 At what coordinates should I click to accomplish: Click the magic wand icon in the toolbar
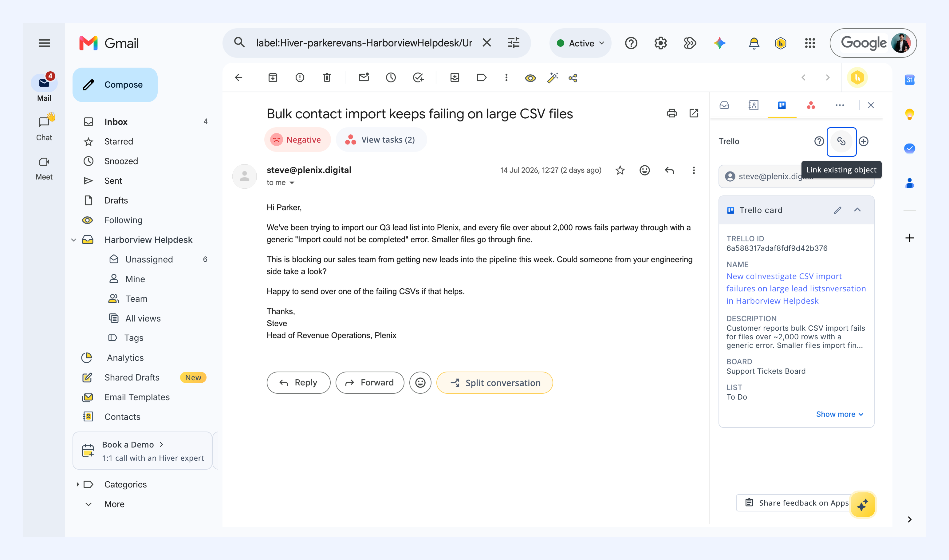click(x=553, y=78)
